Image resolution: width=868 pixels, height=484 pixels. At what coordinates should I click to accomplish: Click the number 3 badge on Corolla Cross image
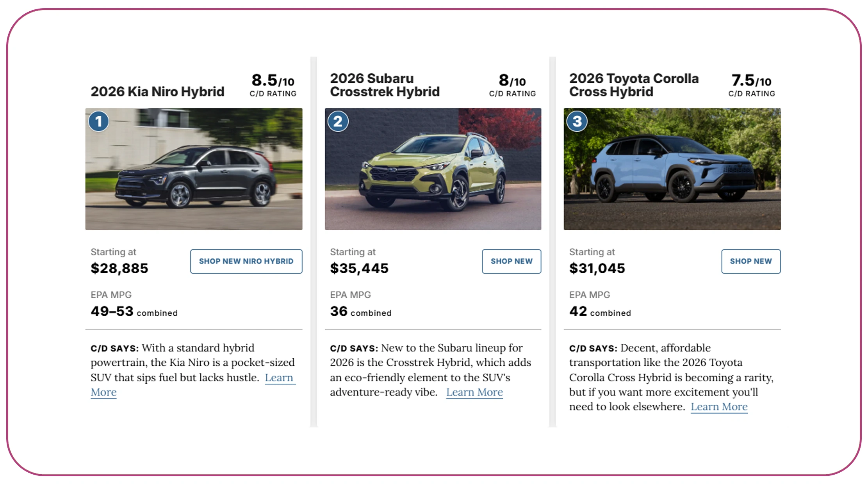tap(577, 121)
